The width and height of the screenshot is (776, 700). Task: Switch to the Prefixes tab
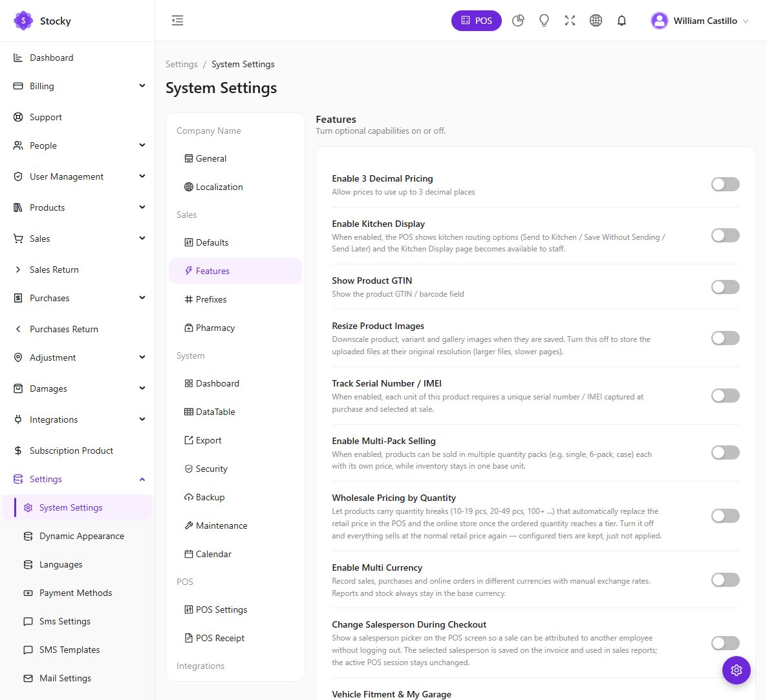coord(235,299)
